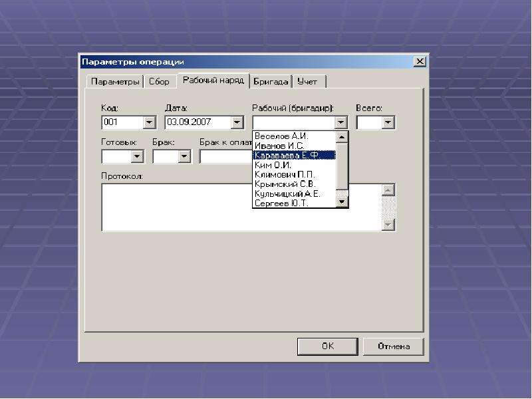The width and height of the screenshot is (532, 399).
Task: Expand the Дата date picker arrow
Action: [237, 122]
